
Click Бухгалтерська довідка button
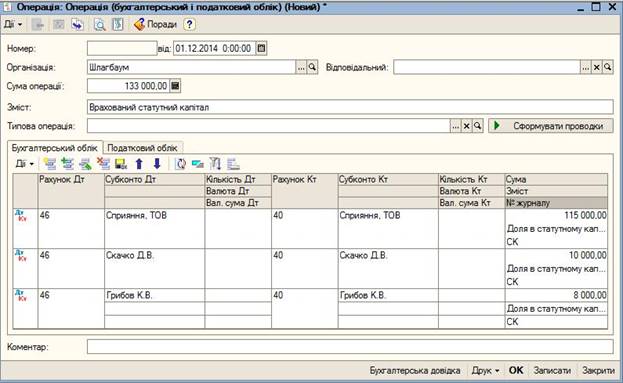[415, 370]
